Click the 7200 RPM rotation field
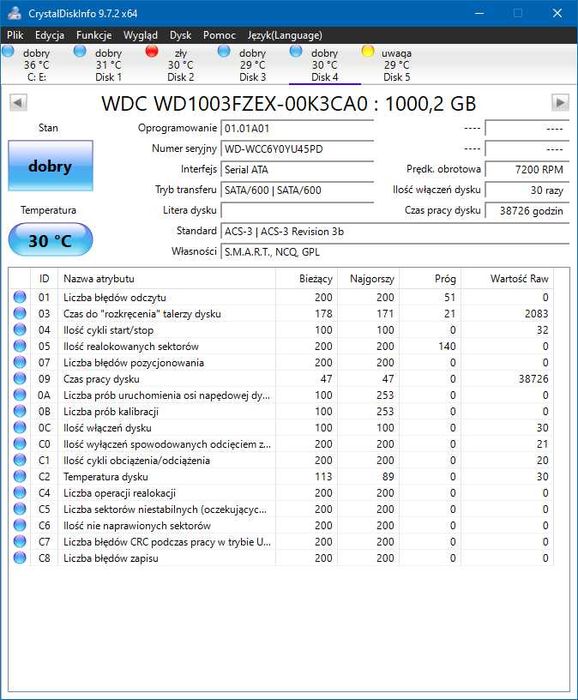Image resolution: width=578 pixels, height=700 pixels. [x=527, y=170]
